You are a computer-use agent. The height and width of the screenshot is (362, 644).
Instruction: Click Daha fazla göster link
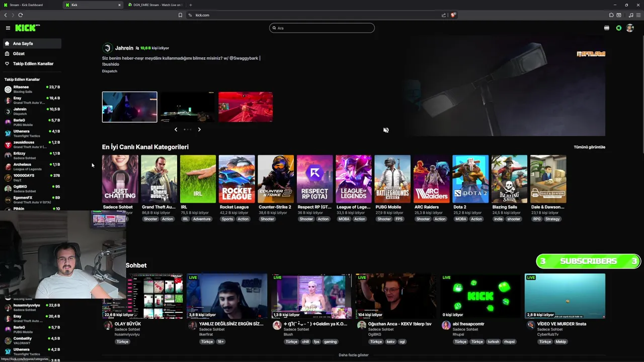[x=354, y=355]
